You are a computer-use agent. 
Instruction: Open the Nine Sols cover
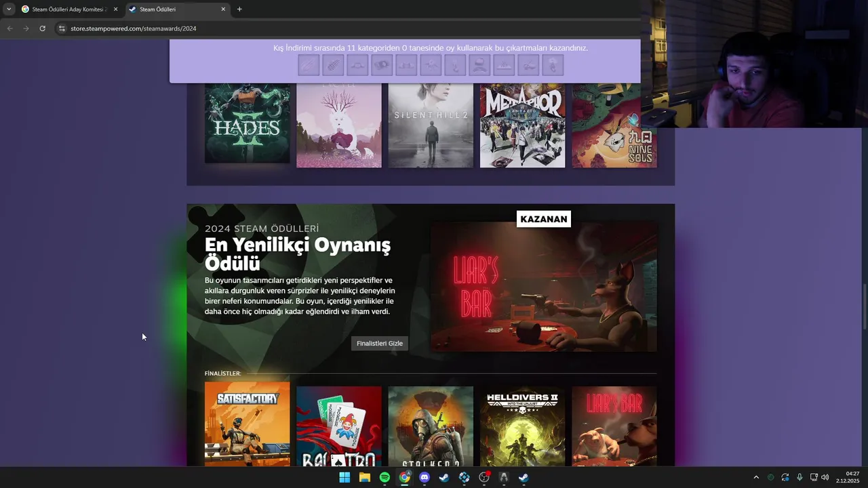(x=614, y=125)
